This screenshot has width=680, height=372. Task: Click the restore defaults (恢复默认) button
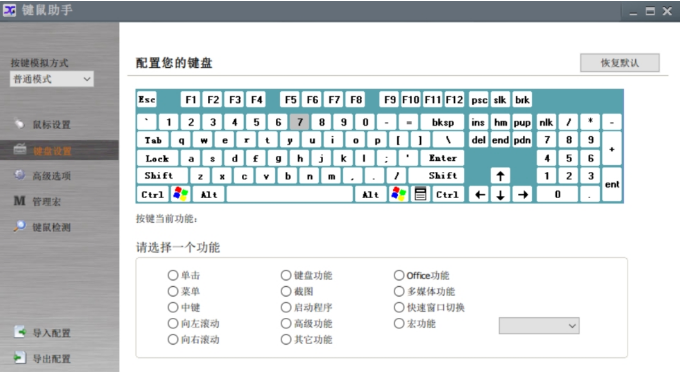coord(620,63)
